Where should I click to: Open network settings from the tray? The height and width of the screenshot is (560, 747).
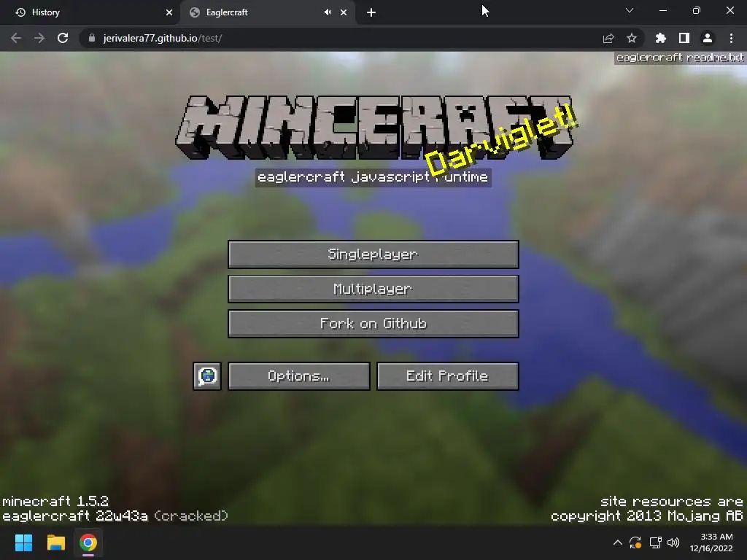(x=656, y=542)
